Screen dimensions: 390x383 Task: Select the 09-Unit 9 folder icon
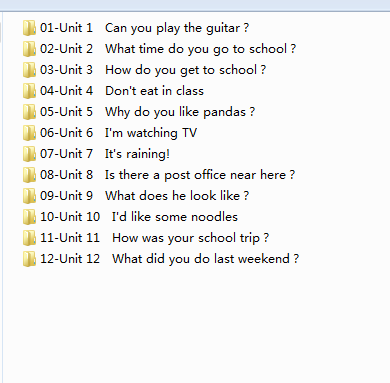pos(29,196)
